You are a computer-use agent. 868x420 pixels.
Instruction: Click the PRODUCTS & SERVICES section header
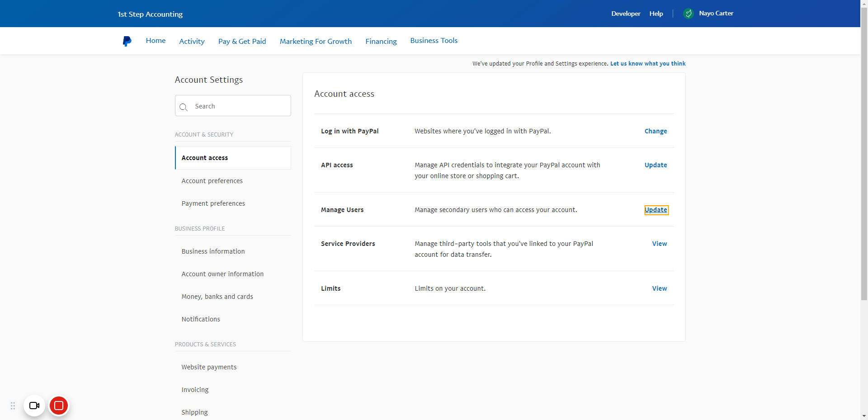(205, 344)
